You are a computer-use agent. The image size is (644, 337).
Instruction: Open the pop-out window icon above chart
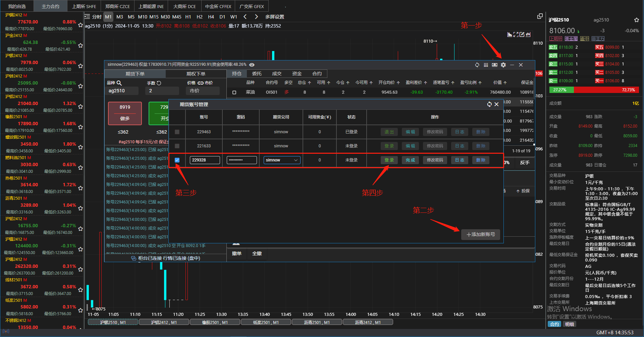pyautogui.click(x=540, y=16)
